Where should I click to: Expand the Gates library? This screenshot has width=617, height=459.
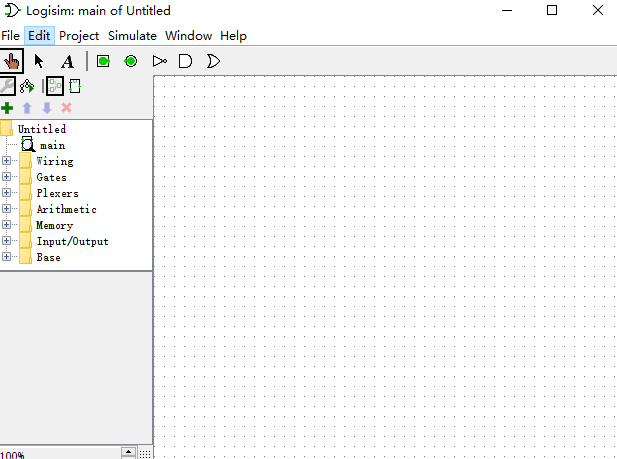tap(6, 177)
